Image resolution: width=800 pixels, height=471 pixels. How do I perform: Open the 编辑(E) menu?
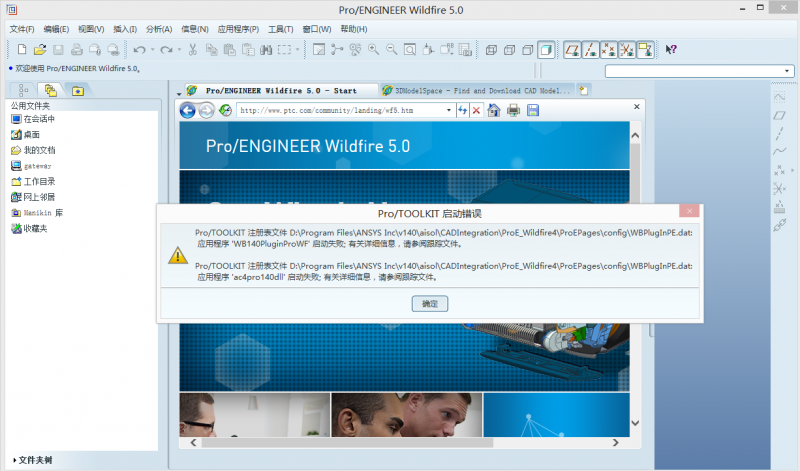[x=56, y=29]
